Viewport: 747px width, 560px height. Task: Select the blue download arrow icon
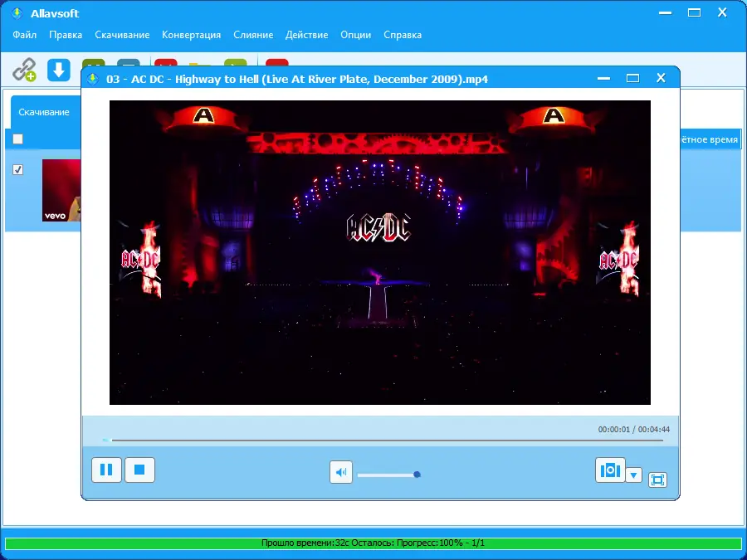click(58, 70)
